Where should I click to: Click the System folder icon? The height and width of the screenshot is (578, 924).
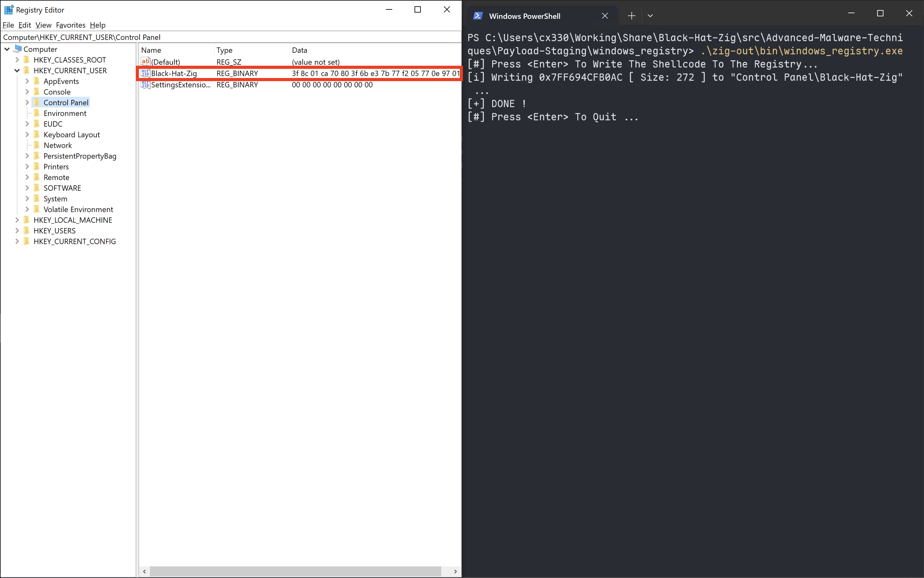pyautogui.click(x=37, y=199)
